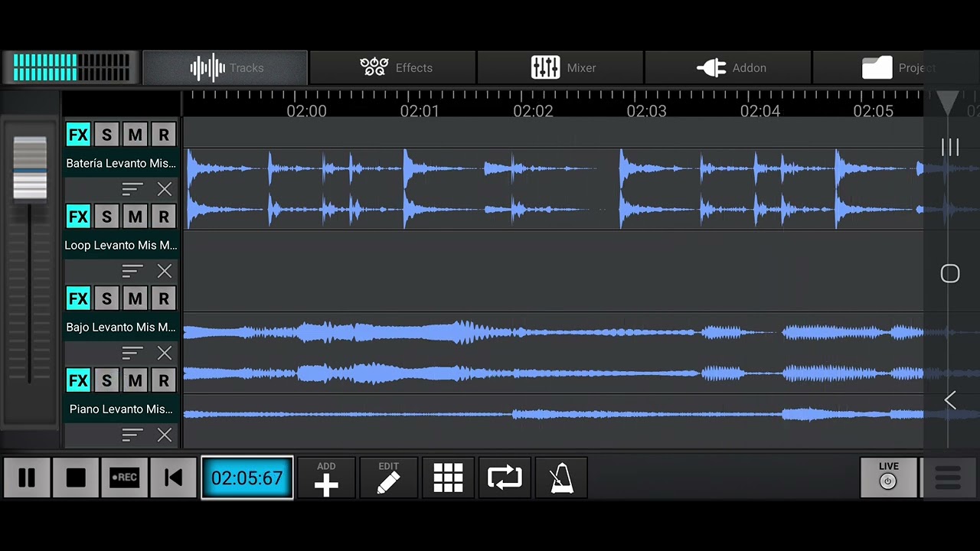Switch to the Tracks tab
Screen dimensions: 980x551
(225, 68)
